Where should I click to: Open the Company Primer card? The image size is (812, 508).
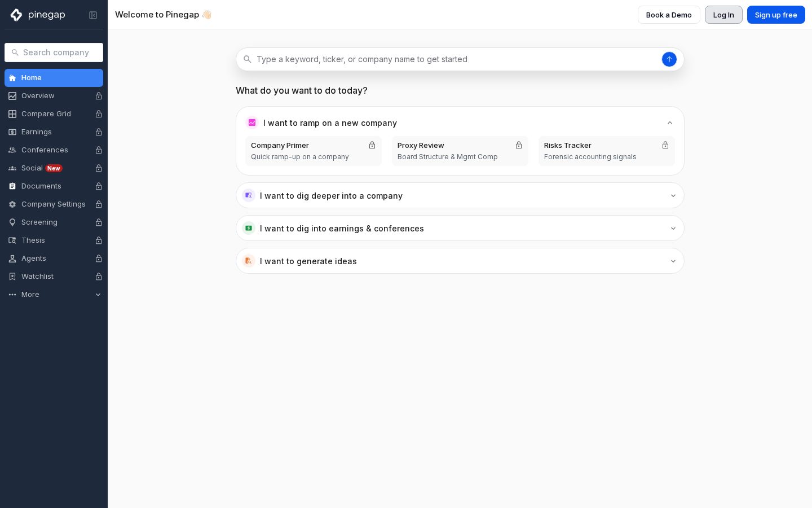tap(314, 151)
